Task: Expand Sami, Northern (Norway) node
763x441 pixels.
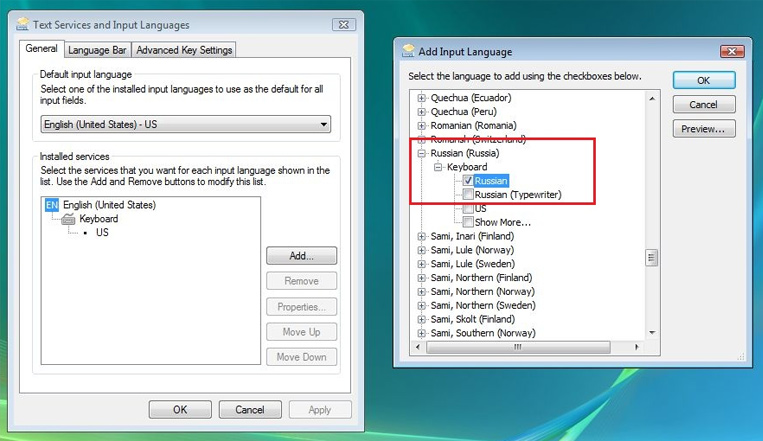Action: coord(422,292)
